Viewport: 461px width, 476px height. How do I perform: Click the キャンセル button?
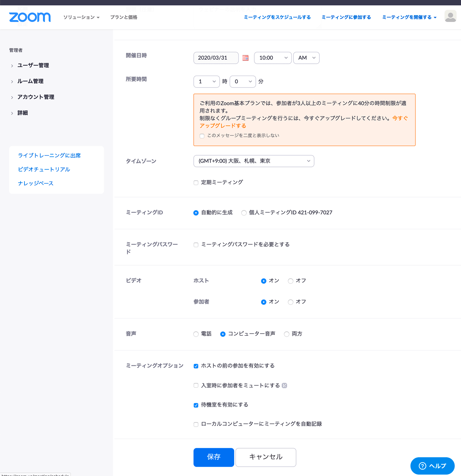click(x=266, y=457)
